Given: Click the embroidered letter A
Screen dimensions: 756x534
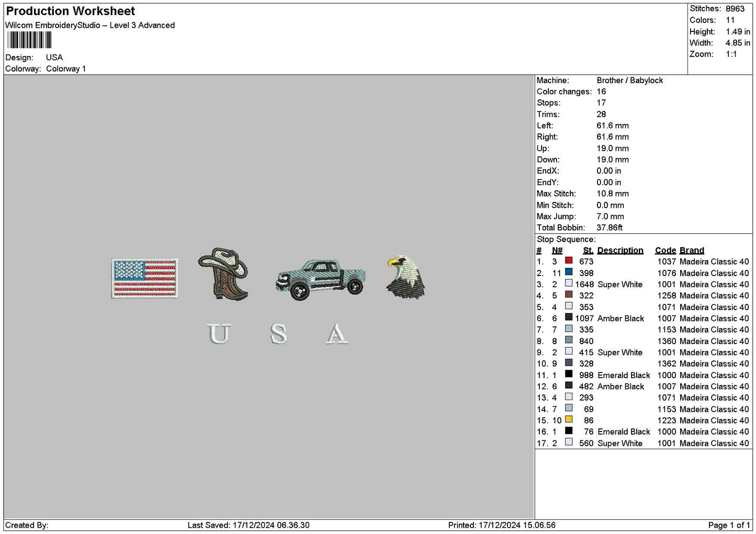Looking at the screenshot, I should click(336, 334).
